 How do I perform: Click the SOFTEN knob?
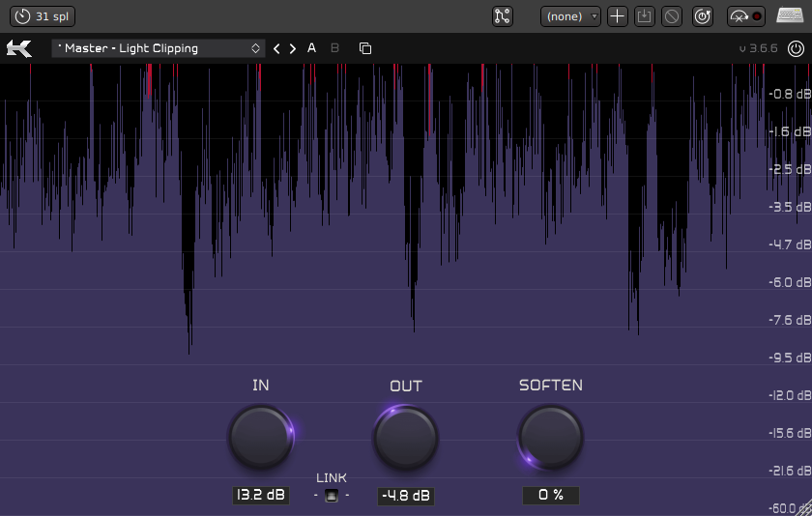pos(551,437)
